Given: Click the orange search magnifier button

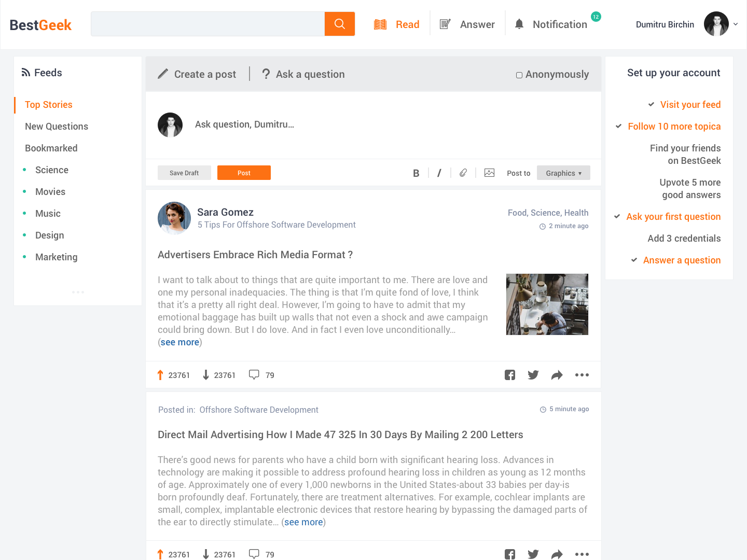Looking at the screenshot, I should pos(340,24).
